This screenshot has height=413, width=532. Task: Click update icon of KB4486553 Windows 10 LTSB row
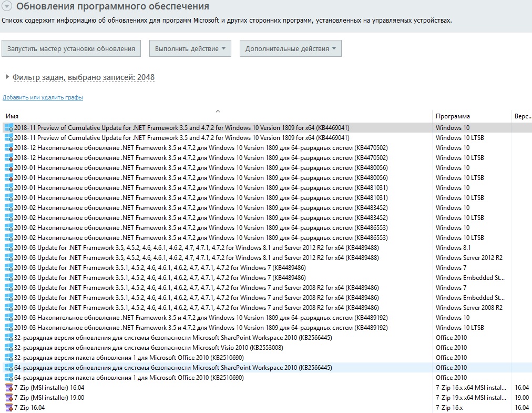pos(9,238)
